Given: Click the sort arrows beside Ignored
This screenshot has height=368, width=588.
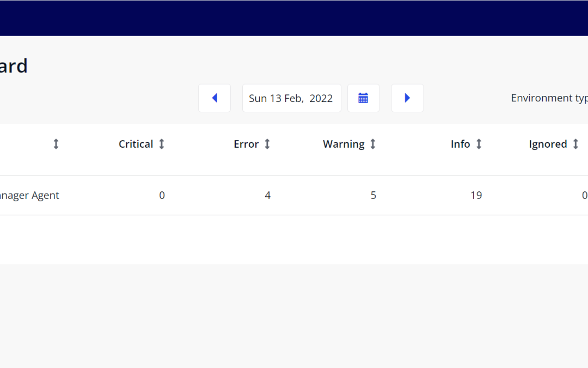Looking at the screenshot, I should (x=575, y=144).
